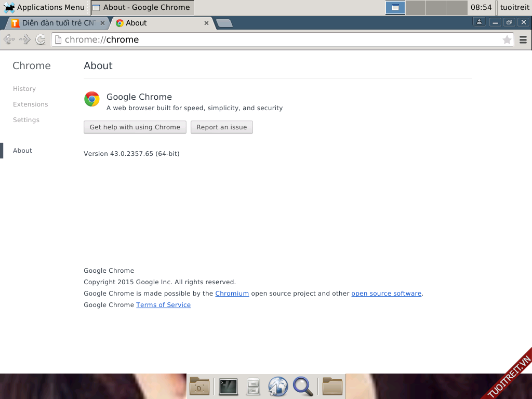Click the browser back arrow

tap(9, 39)
